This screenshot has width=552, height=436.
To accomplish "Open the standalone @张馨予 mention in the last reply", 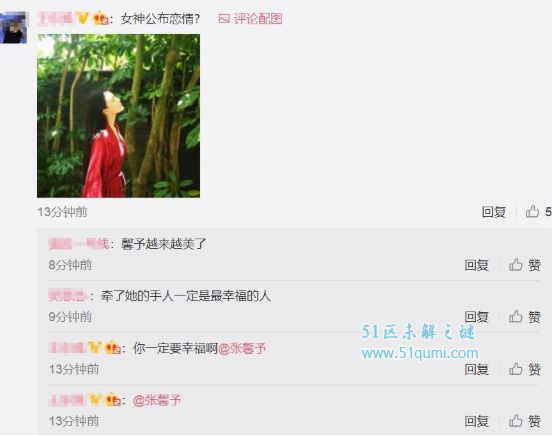I will click(x=157, y=400).
